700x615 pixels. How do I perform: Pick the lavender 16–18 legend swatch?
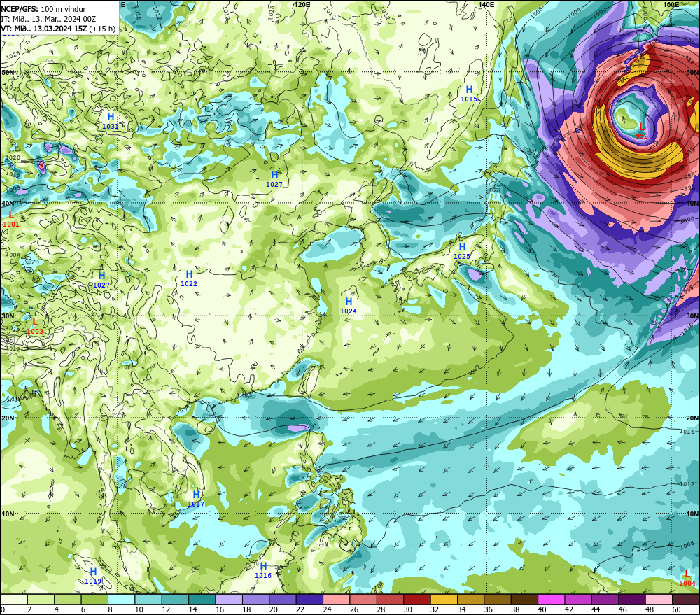click(229, 599)
